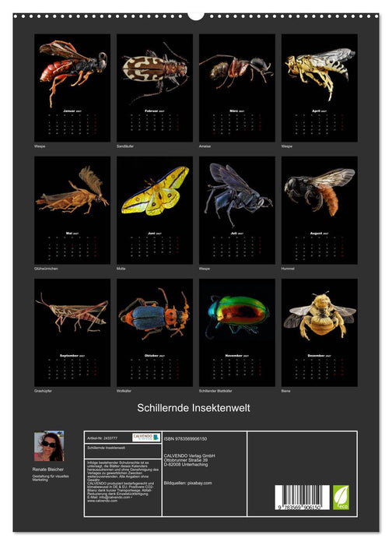Click the 'Mai' month heading

(x=69, y=234)
